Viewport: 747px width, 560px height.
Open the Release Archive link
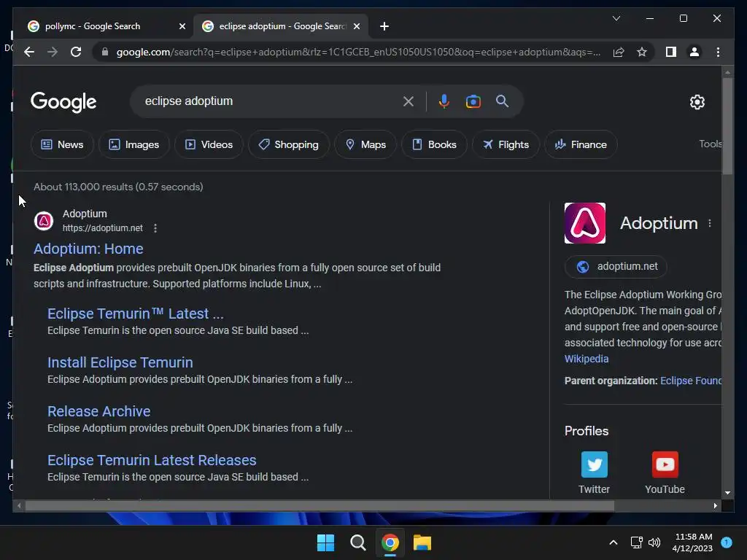[x=98, y=411]
